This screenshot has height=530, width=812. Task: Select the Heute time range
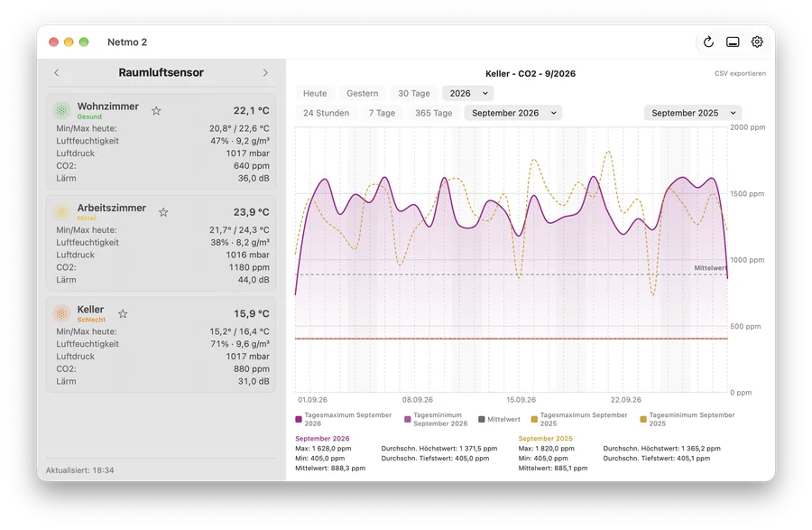(x=315, y=93)
